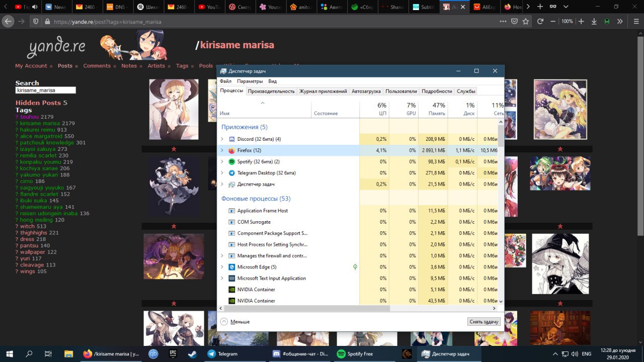Screen dimensions: 644x362
Task: Switch to the Подробности tab
Action: [x=437, y=91]
